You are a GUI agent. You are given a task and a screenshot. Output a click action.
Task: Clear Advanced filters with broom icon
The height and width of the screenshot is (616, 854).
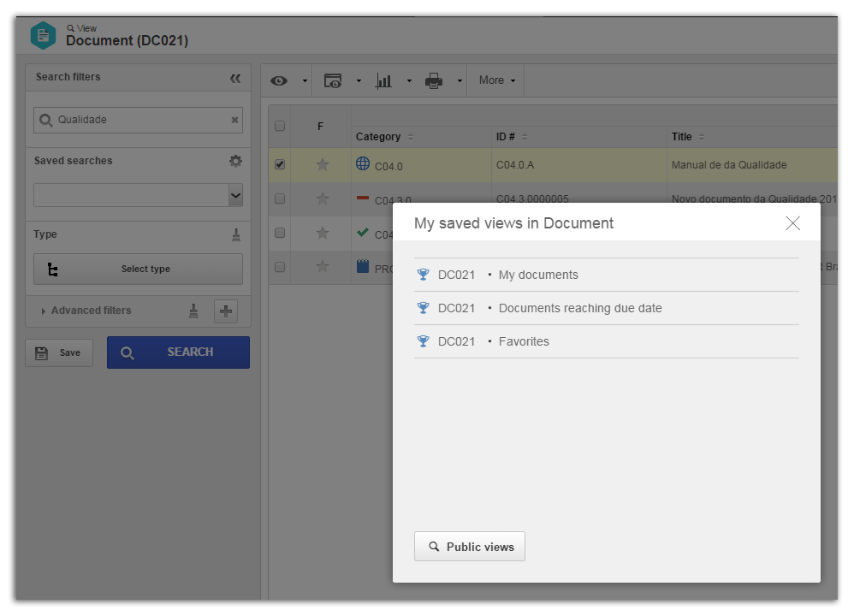(193, 311)
